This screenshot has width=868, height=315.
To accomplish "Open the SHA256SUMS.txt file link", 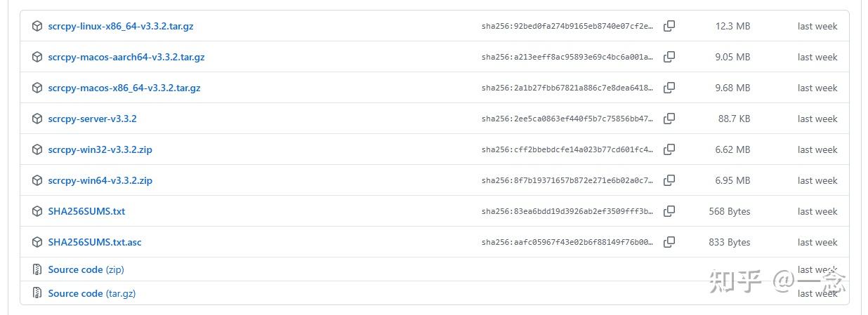I will [x=86, y=211].
